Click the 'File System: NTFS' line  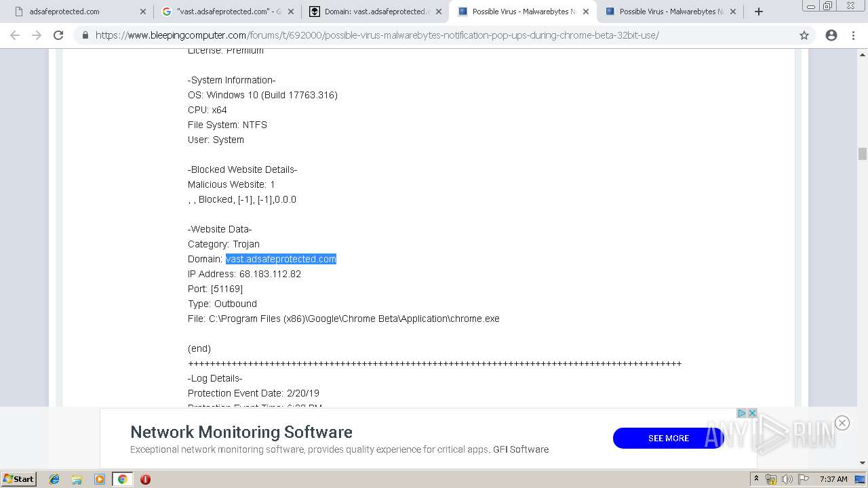(227, 125)
